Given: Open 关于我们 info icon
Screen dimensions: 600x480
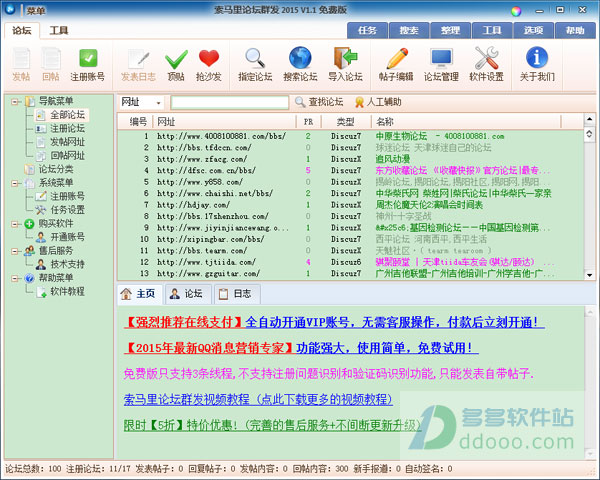Looking at the screenshot, I should pos(537,64).
